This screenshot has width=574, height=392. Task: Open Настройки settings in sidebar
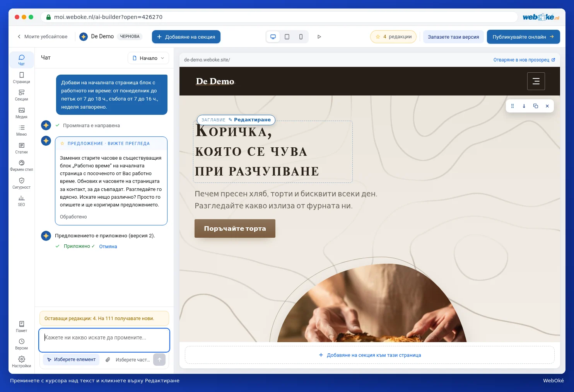click(21, 362)
